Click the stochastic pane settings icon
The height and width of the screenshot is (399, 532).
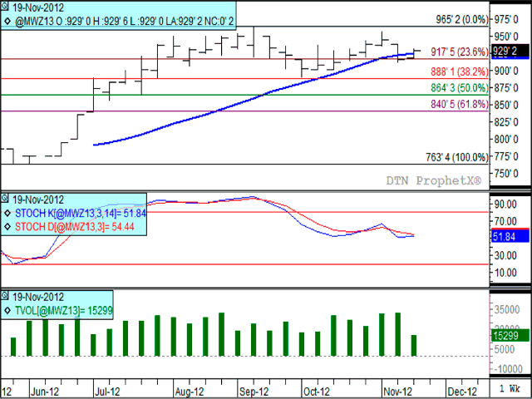[5, 198]
